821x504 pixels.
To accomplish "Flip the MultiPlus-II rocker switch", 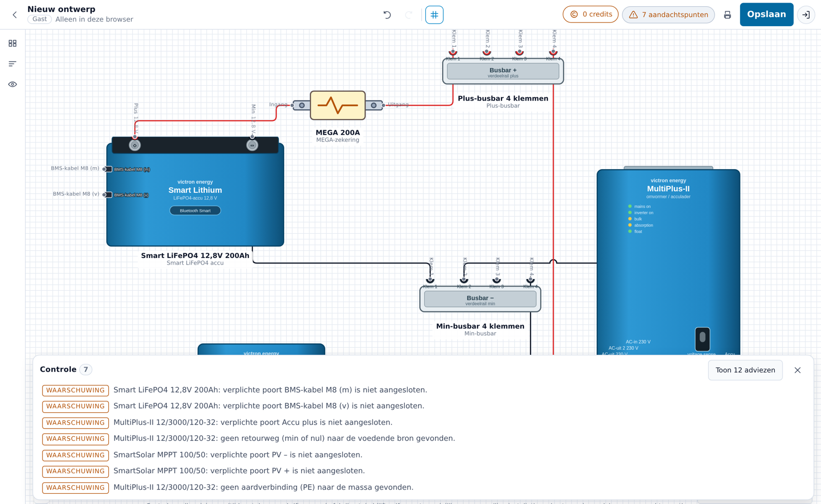I will [702, 339].
